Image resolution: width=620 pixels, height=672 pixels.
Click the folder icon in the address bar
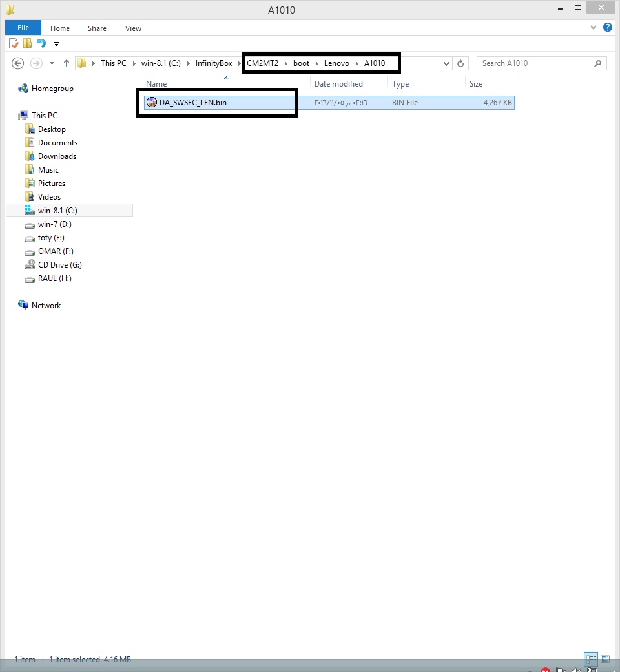(81, 63)
